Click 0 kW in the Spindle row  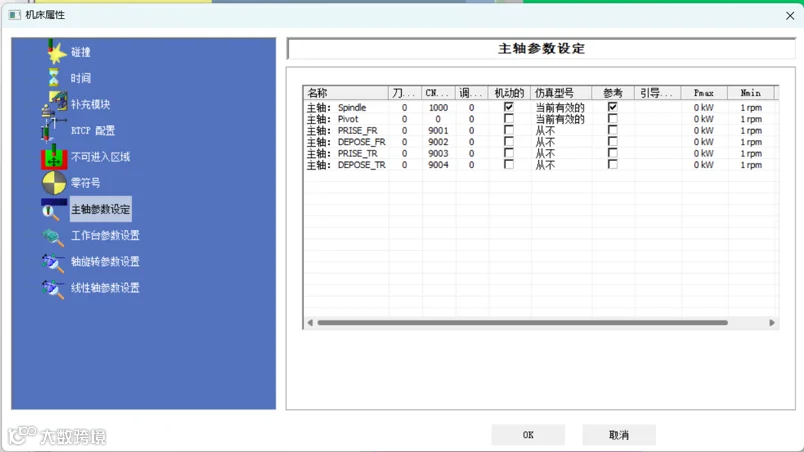click(x=704, y=108)
